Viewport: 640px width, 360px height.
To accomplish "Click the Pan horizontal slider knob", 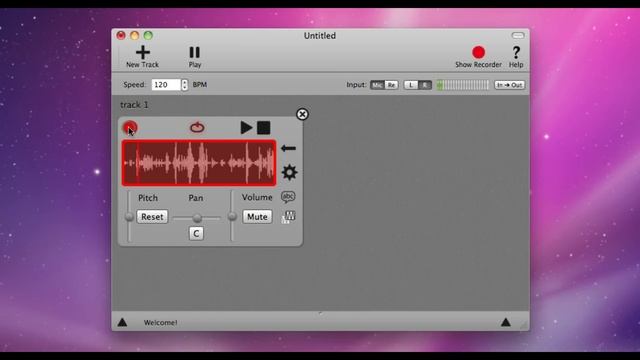I will click(197, 218).
